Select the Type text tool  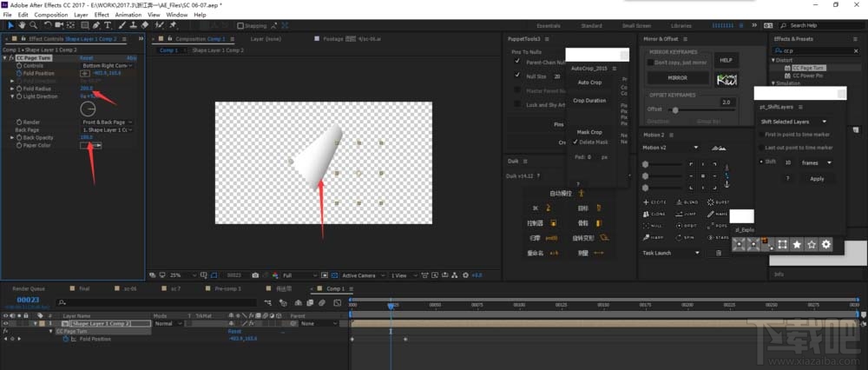tap(108, 25)
